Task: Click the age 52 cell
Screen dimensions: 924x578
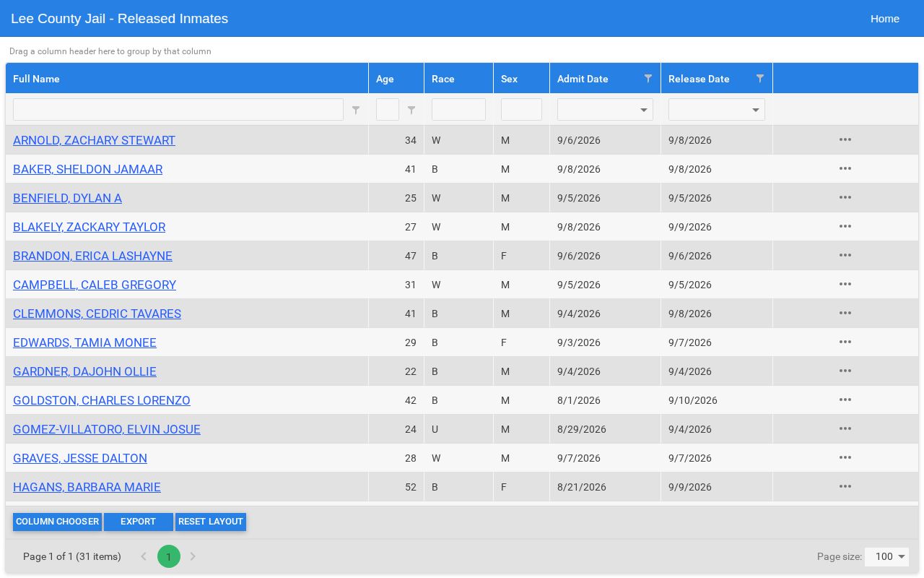Action: tap(396, 487)
